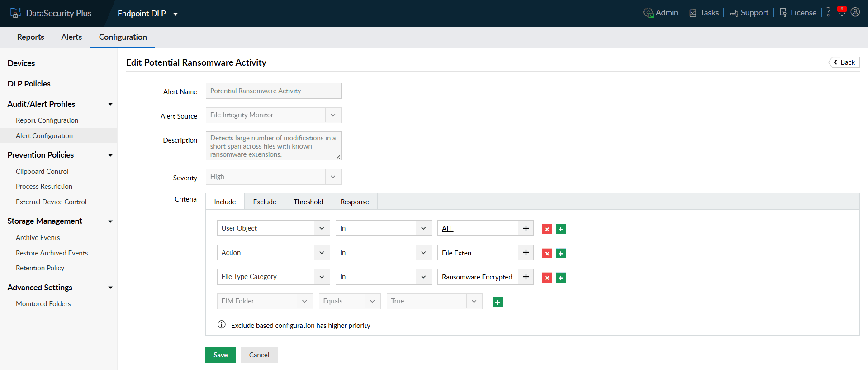The width and height of the screenshot is (868, 370).
Task: Open the notifications bell icon
Action: pyautogui.click(x=841, y=12)
